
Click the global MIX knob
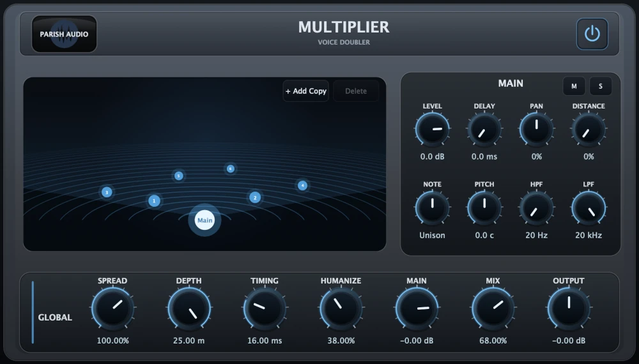pyautogui.click(x=493, y=308)
